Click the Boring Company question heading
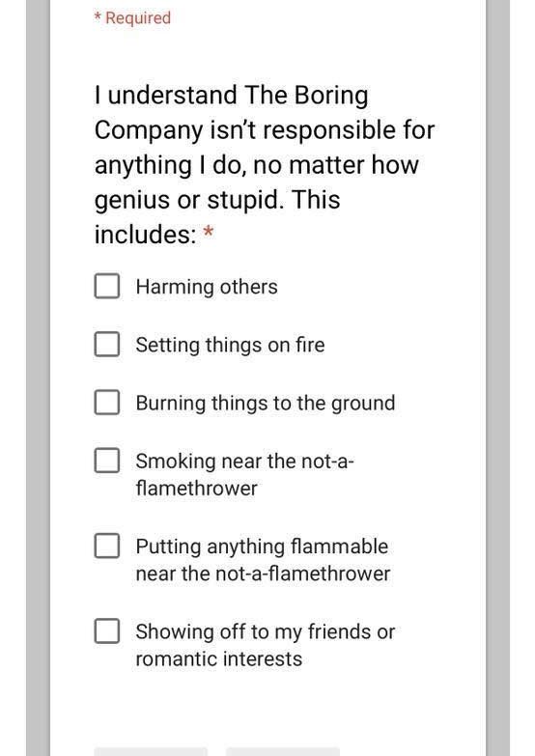 (x=265, y=164)
